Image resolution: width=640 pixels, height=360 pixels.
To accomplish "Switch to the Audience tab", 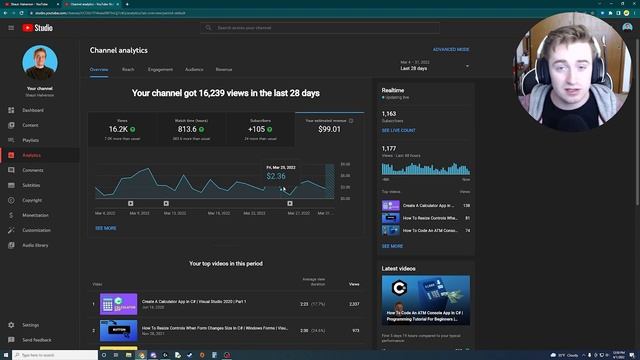I will pyautogui.click(x=194, y=69).
